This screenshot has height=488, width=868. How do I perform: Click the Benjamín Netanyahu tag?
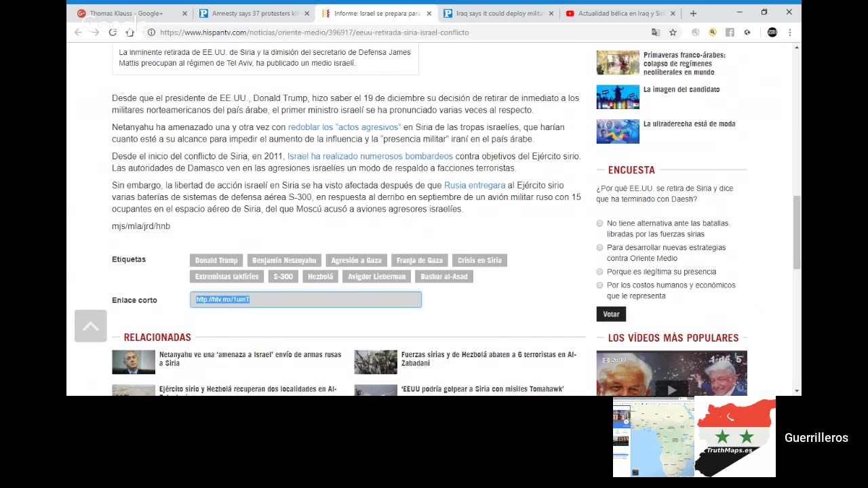[284, 260]
